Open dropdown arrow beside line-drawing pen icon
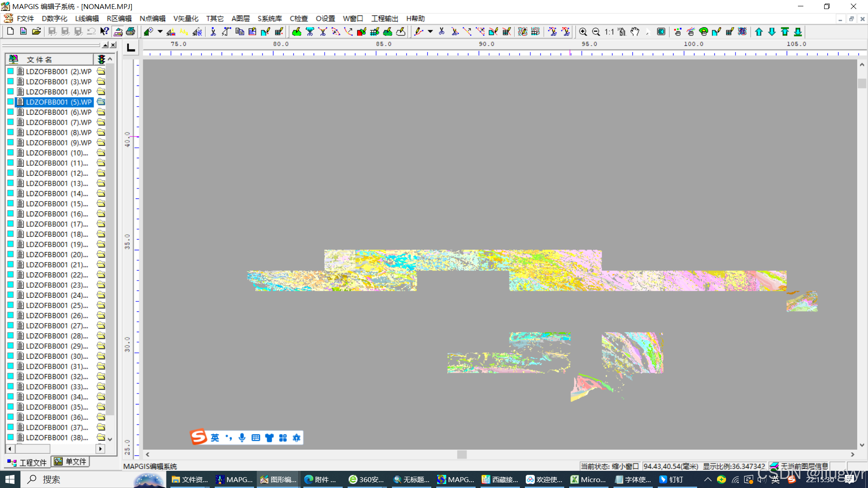This screenshot has height=488, width=868. [x=430, y=31]
